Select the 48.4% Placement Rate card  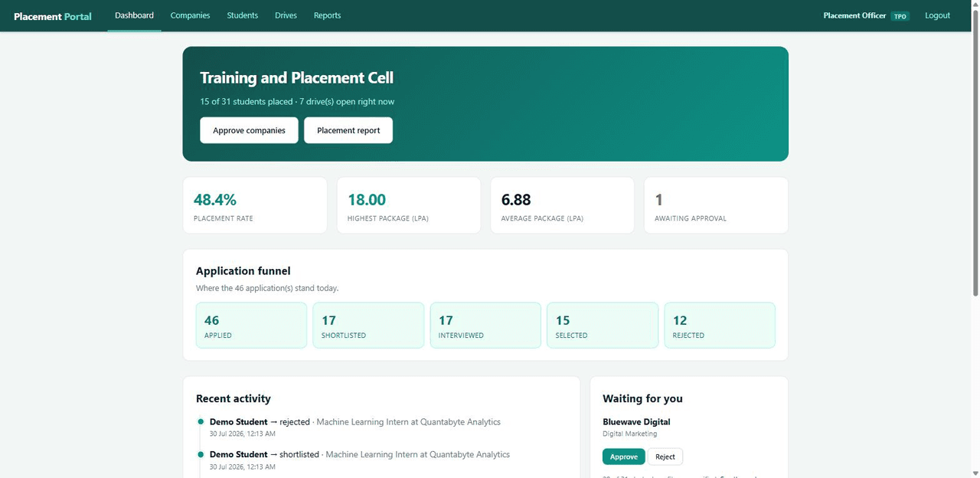[255, 205]
